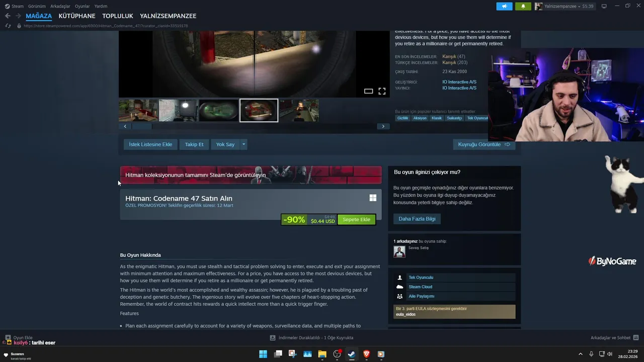The height and width of the screenshot is (362, 644).
Task: Open the Arkadaşlar menu
Action: (x=60, y=6)
